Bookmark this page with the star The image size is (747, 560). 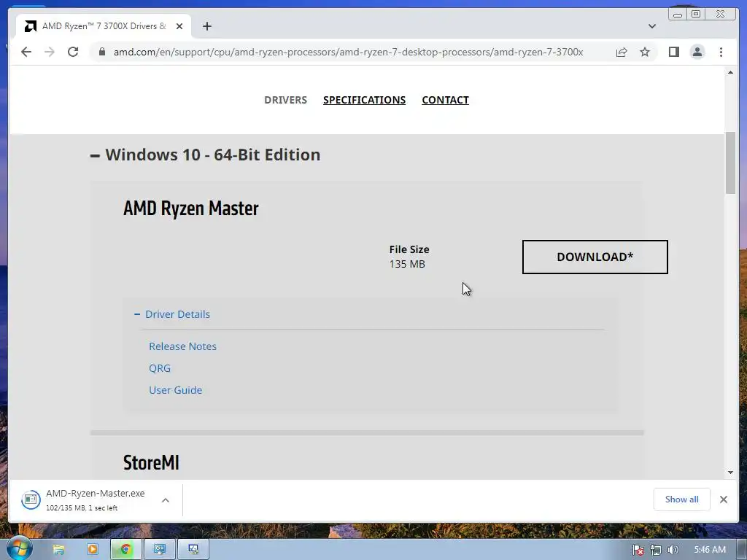pos(645,52)
